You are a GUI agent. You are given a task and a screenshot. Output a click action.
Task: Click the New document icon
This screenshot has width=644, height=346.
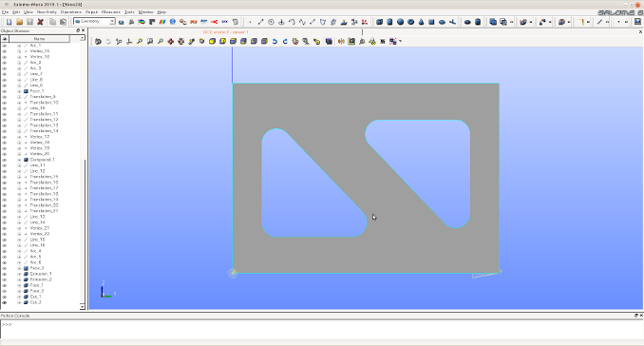(x=9, y=22)
